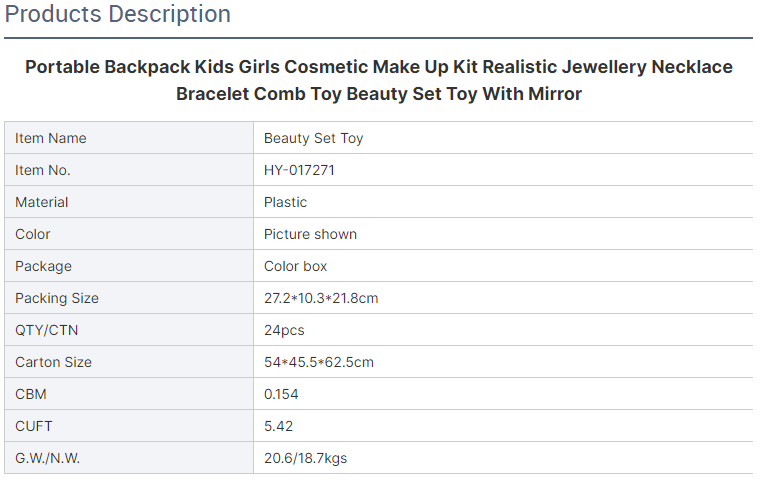
Task: Select the Color box value
Action: point(295,266)
